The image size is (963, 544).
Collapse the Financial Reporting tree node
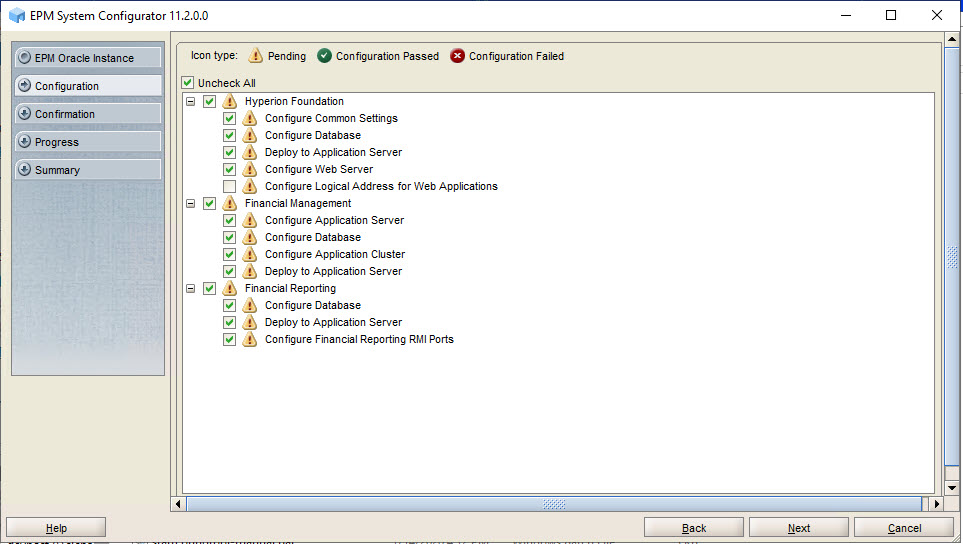191,288
